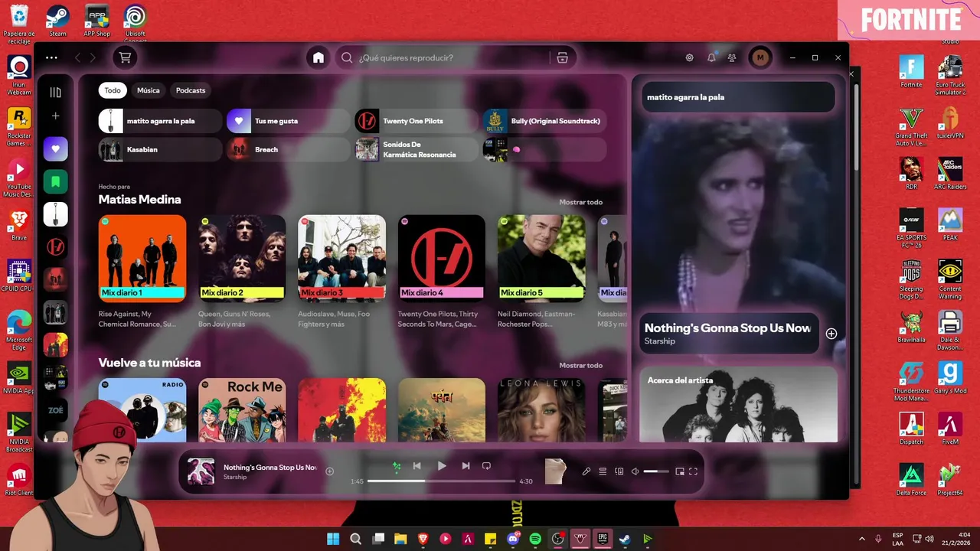Open settings gear in top bar
The image size is (980, 551).
click(x=689, y=57)
